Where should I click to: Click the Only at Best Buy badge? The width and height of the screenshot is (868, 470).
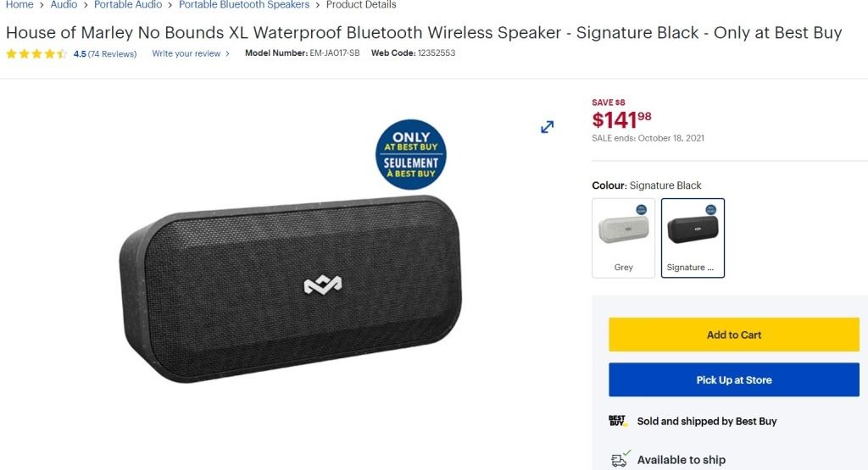point(410,154)
